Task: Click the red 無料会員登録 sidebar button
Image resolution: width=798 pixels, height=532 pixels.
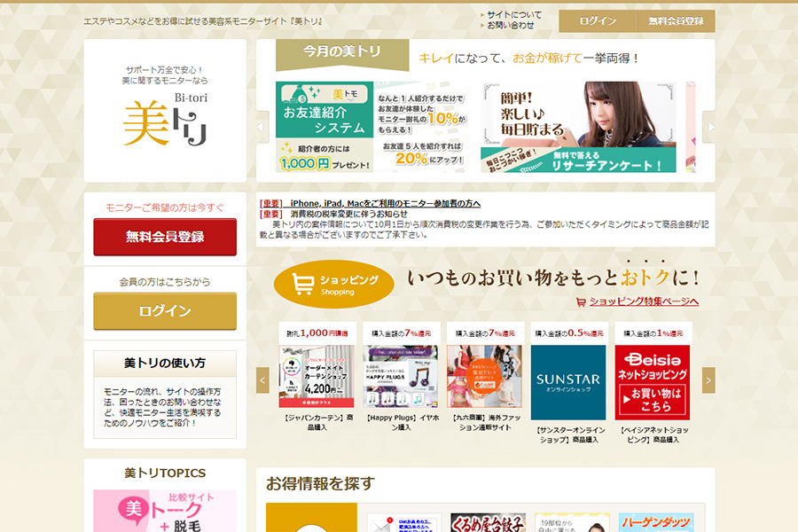Action: coord(165,237)
